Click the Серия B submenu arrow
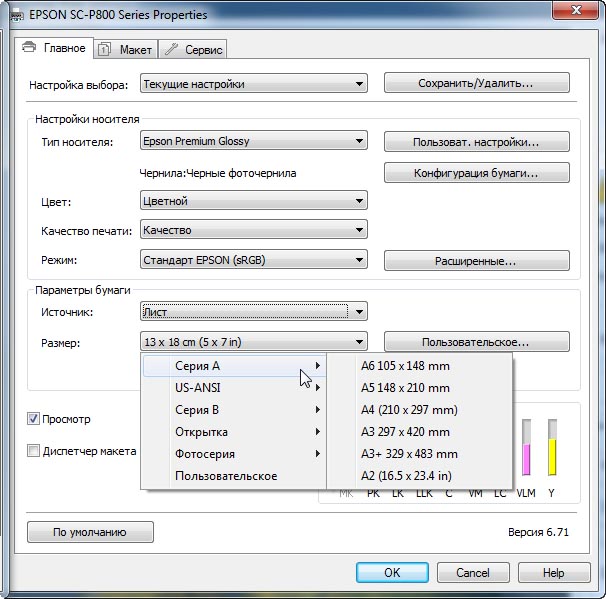This screenshot has width=606, height=599. pyautogui.click(x=318, y=410)
